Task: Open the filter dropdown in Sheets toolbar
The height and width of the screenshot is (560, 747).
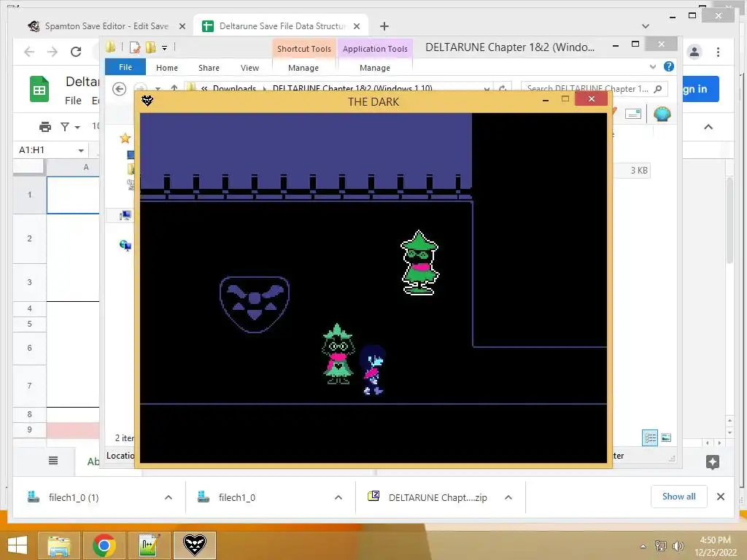Action: pyautogui.click(x=70, y=127)
